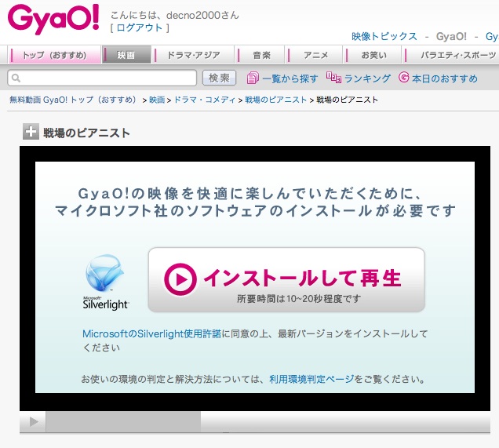
Task: Click the 本日のおすすめ G icon
Action: [404, 77]
